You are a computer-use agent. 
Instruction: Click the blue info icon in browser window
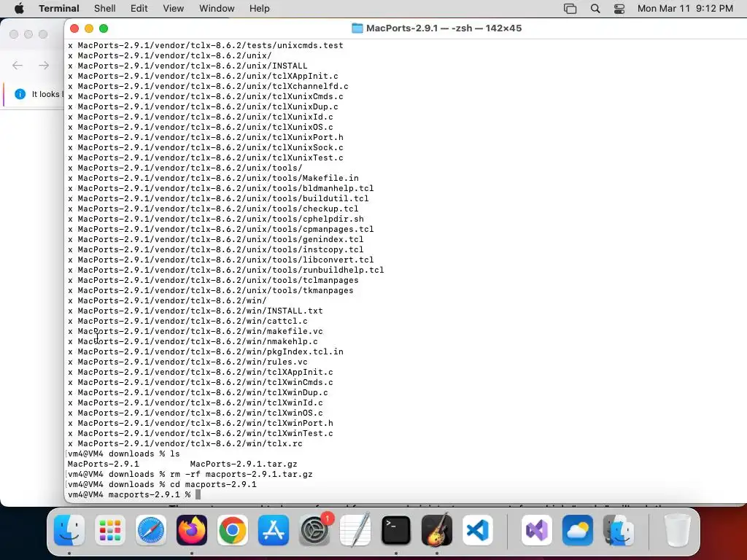click(20, 94)
